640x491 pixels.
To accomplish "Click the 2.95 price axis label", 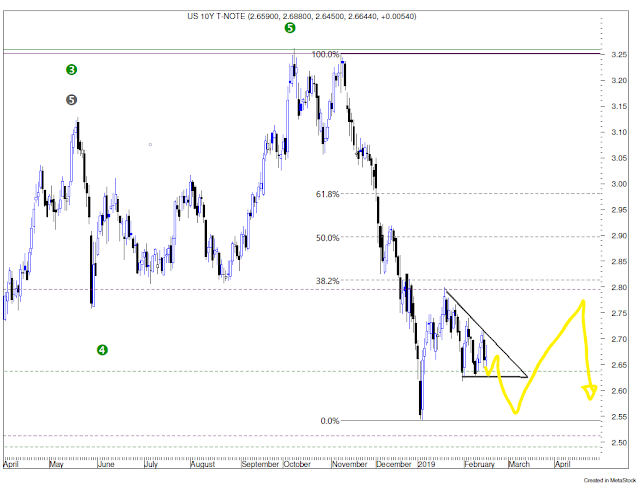I will [x=619, y=210].
